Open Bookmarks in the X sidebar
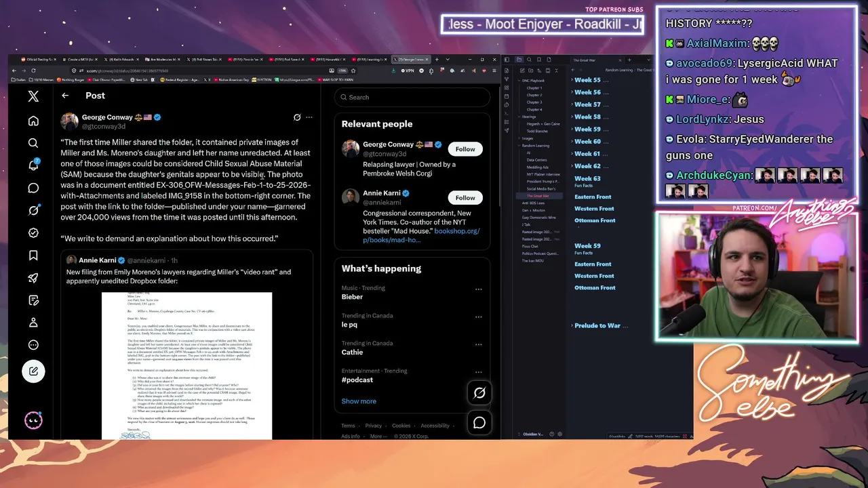 click(x=33, y=255)
